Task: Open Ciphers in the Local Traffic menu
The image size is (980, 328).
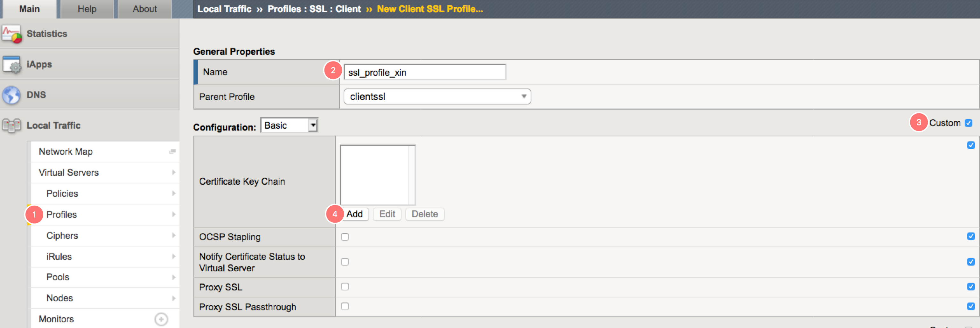Action: 62,235
